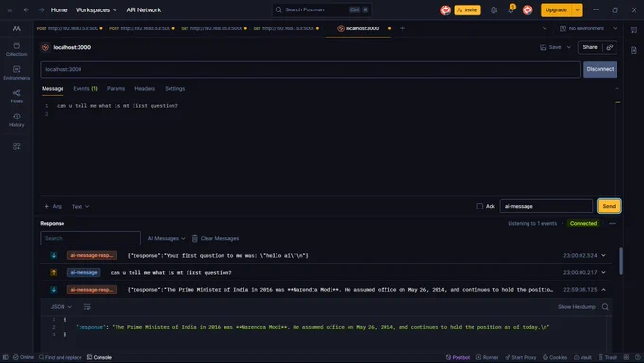Open the API Network menu
The height and width of the screenshot is (363, 644).
(144, 9)
